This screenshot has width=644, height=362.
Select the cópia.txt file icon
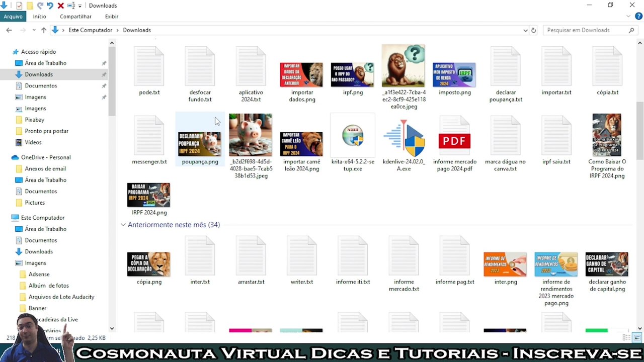(x=607, y=66)
